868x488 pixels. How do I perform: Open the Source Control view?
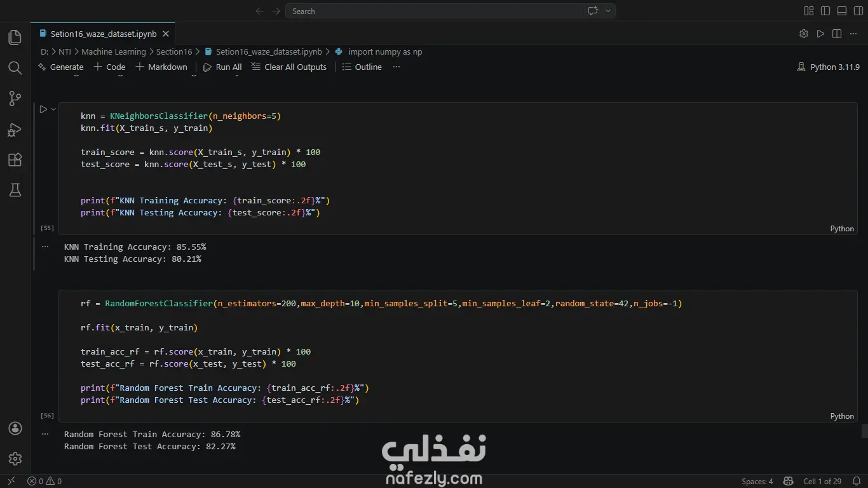pyautogui.click(x=15, y=98)
